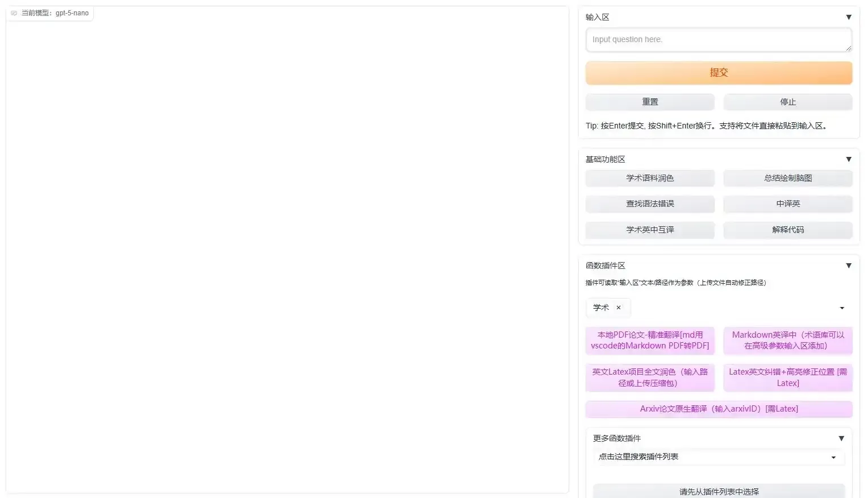Screen dimensions: 868x498
Task: Click the Tip text about Enter提交
Action: pos(707,126)
